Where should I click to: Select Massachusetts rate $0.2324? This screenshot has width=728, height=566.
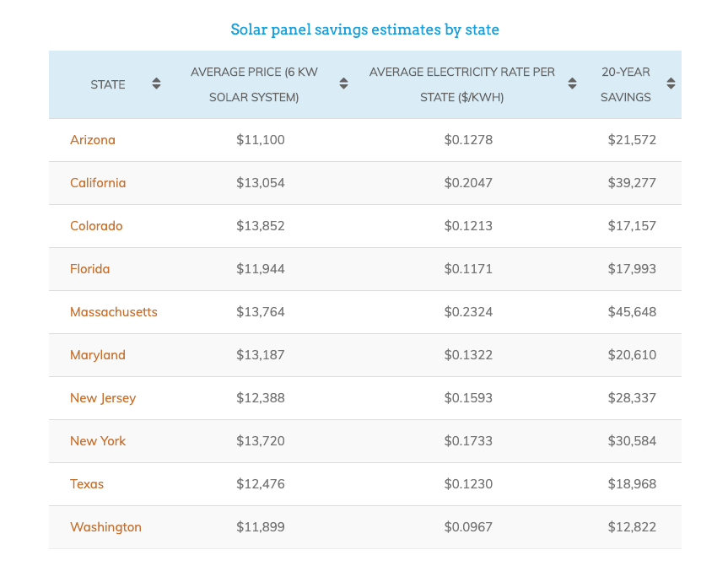[468, 312]
